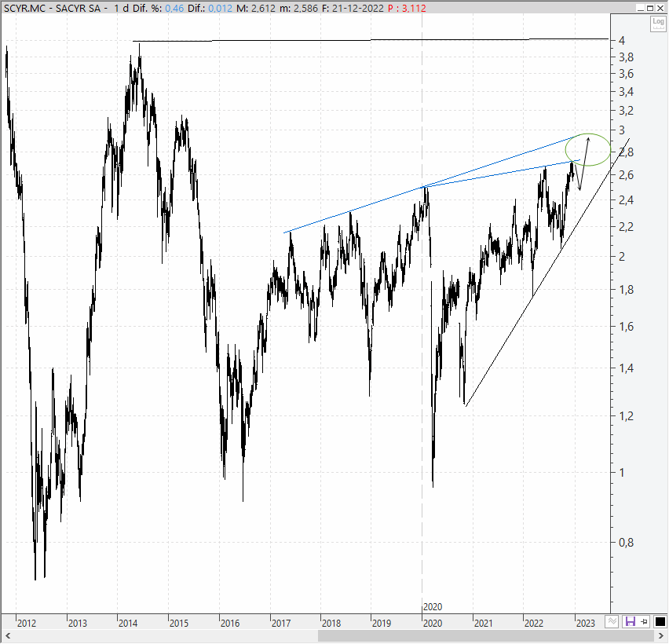Click the '2,6' price axis label
The height and width of the screenshot is (644, 669).
626,175
